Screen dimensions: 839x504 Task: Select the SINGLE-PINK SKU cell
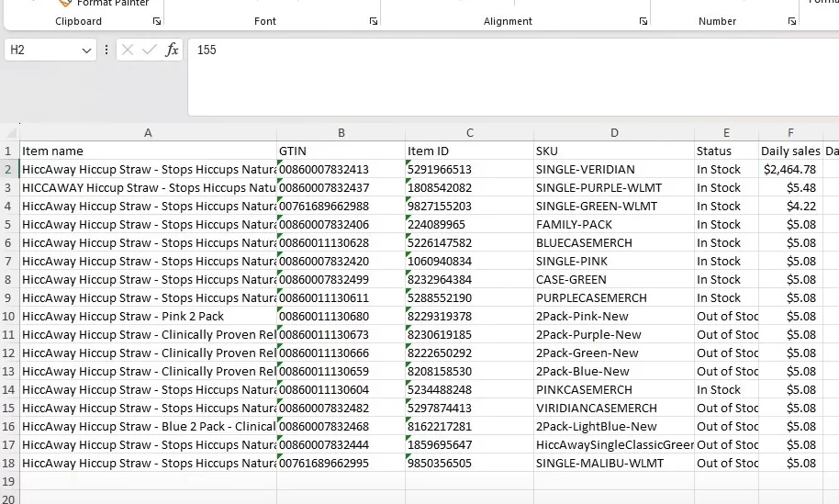[614, 261]
